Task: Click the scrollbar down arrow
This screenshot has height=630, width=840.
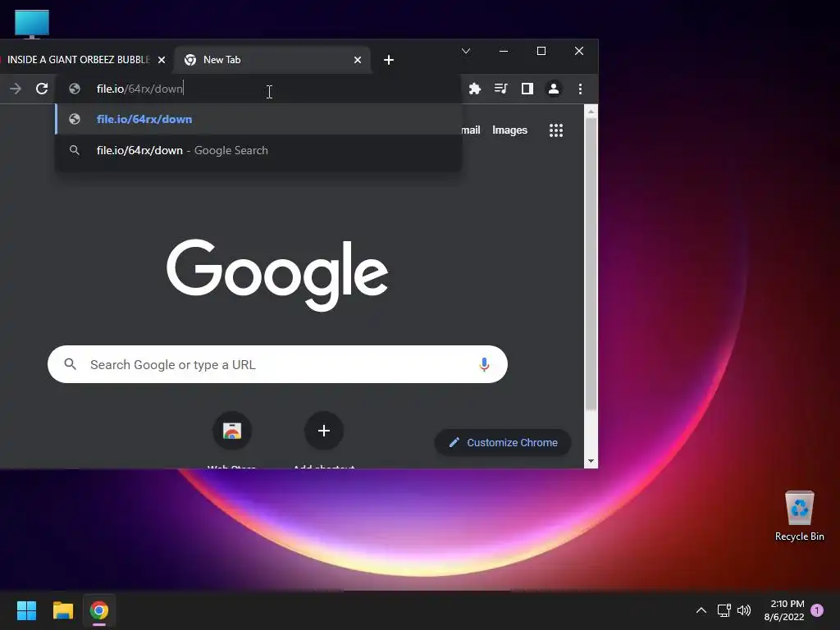Action: click(x=591, y=461)
